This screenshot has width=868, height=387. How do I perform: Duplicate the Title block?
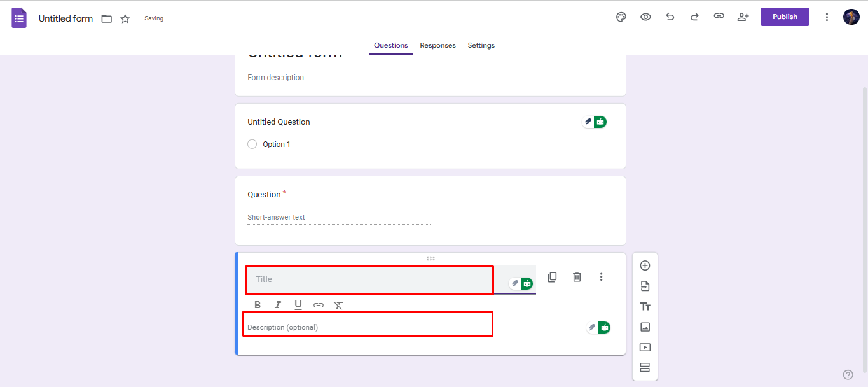[552, 277]
